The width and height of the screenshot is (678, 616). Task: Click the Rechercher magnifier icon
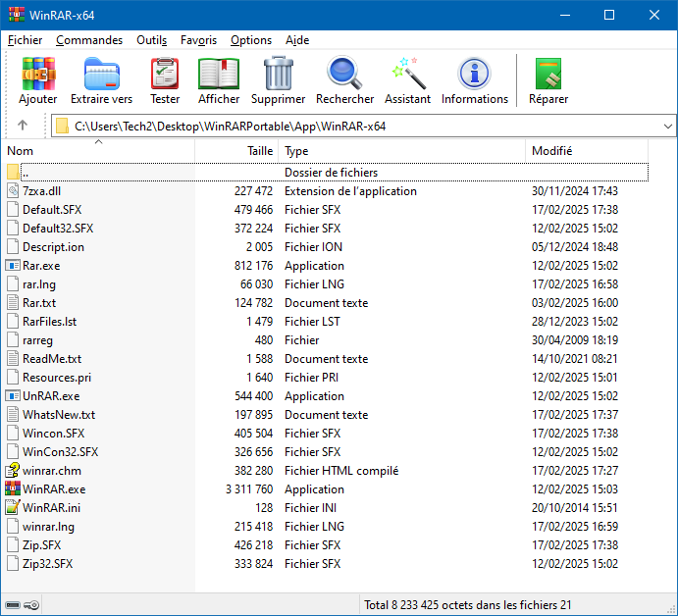[344, 73]
